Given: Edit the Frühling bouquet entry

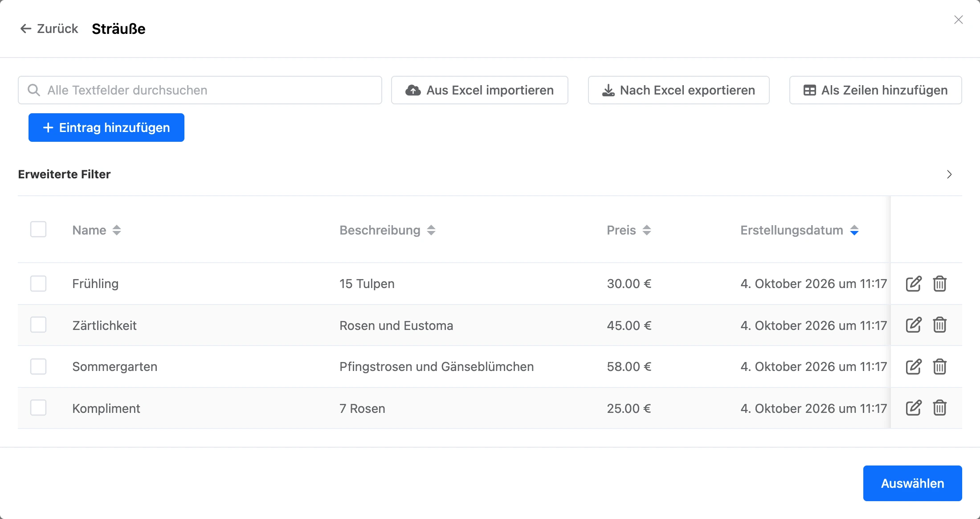Looking at the screenshot, I should 913,284.
